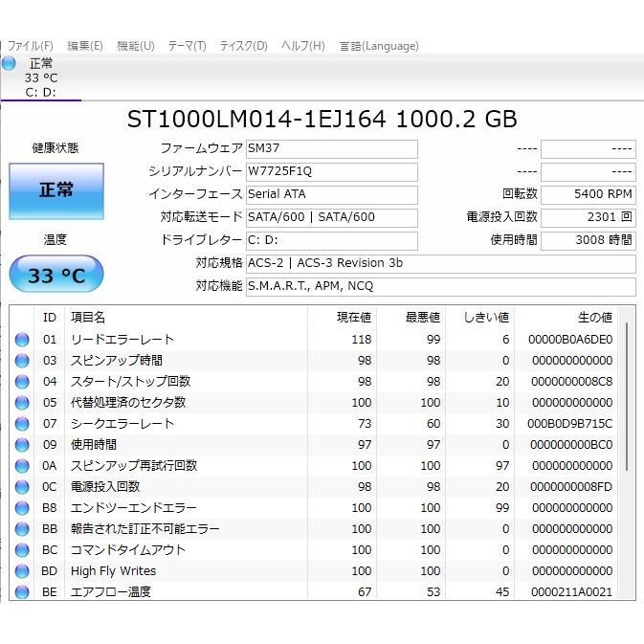Viewport: 644px width, 644px height.
Task: Click the status icon for ID BD High Fly Writes
Action: click(22, 571)
